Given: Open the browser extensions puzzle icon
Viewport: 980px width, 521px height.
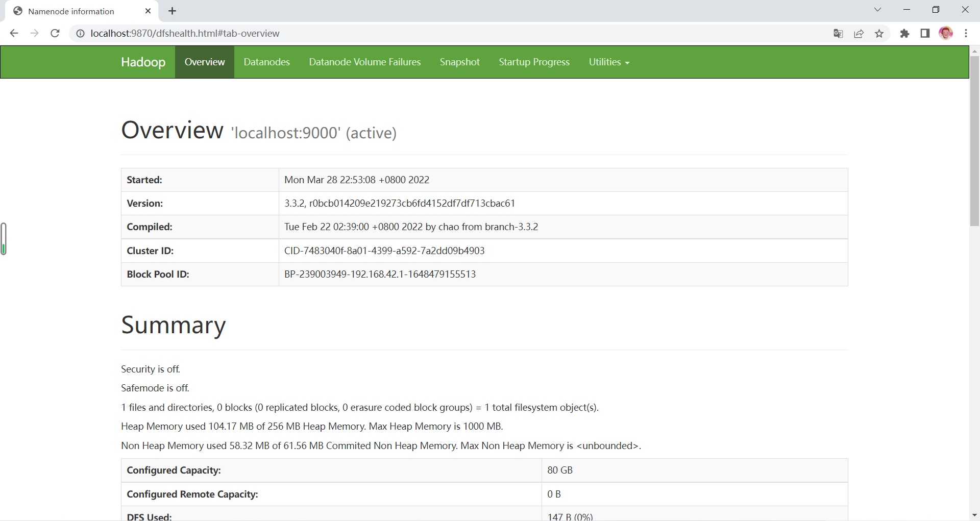Looking at the screenshot, I should [x=904, y=34].
